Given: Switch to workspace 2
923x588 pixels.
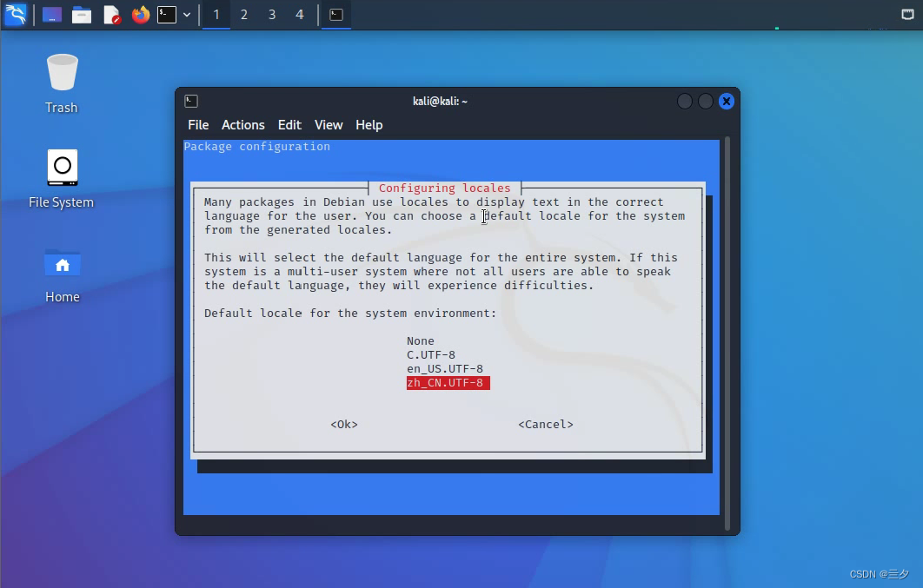Looking at the screenshot, I should (x=244, y=15).
